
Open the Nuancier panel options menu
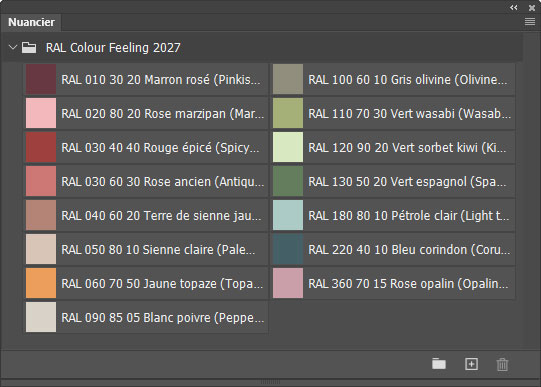[530, 22]
